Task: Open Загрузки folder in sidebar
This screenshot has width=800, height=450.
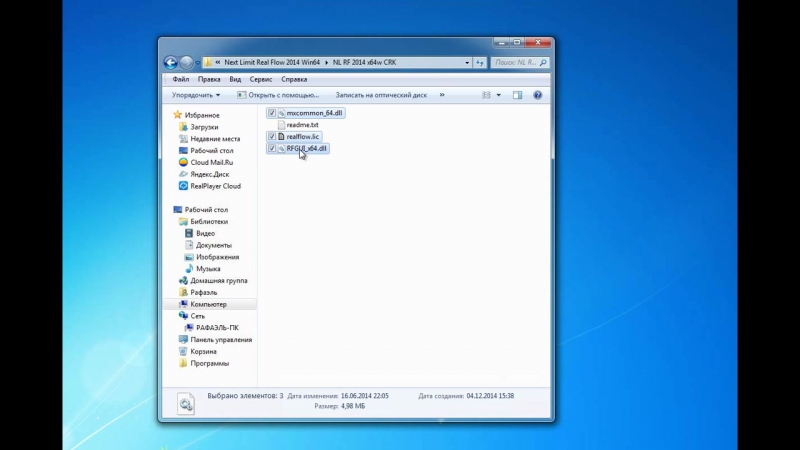Action: click(204, 127)
